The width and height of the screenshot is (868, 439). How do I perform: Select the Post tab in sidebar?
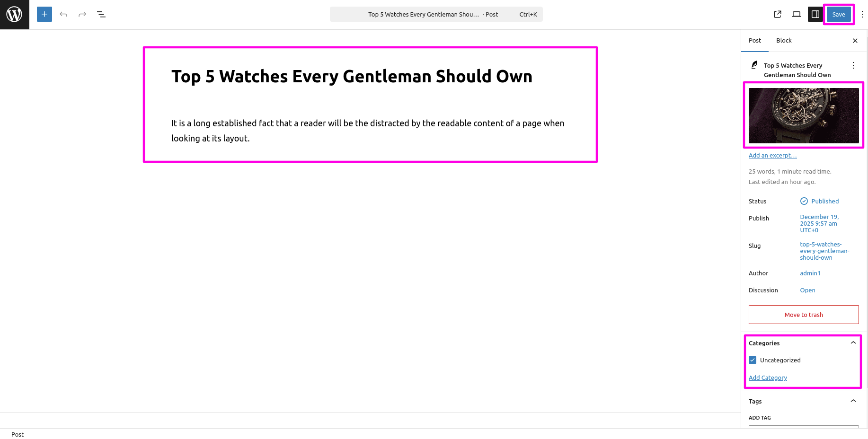[755, 41]
